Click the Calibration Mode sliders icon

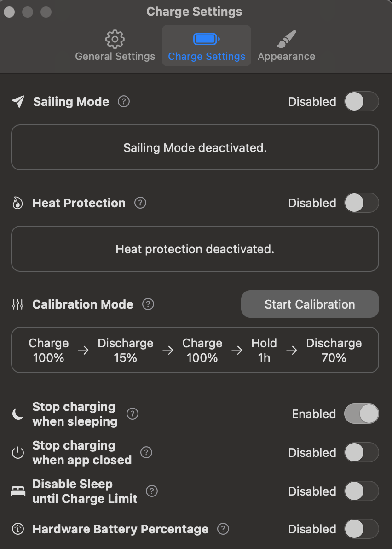[x=18, y=304]
